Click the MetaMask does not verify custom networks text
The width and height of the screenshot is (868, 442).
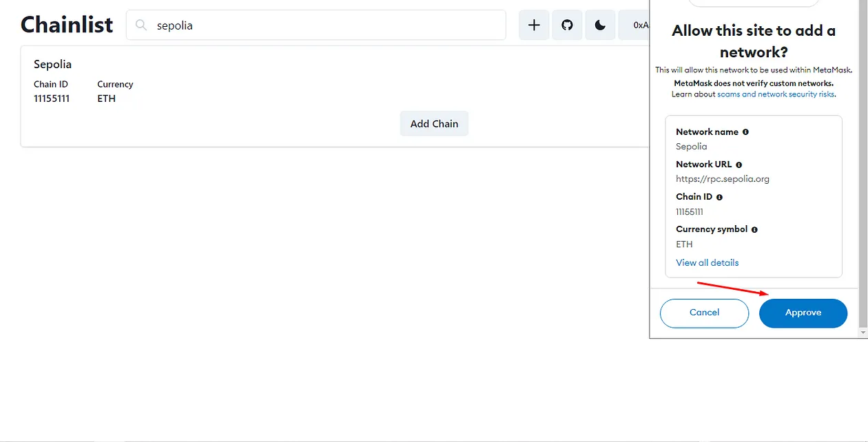click(754, 83)
